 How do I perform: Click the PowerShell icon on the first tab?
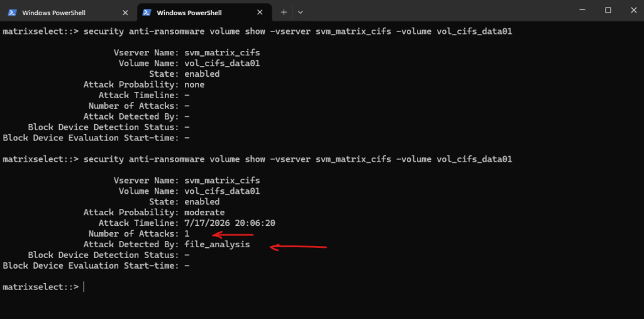(13, 13)
